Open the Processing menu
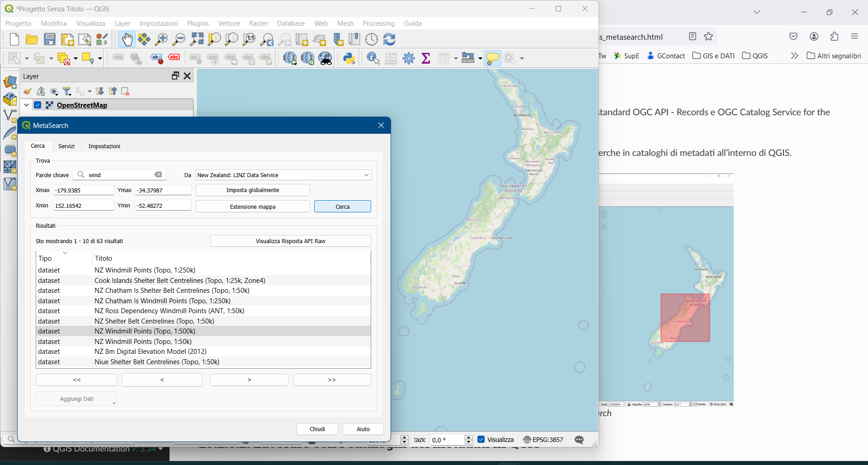Viewport: 868px width, 465px height. [378, 23]
